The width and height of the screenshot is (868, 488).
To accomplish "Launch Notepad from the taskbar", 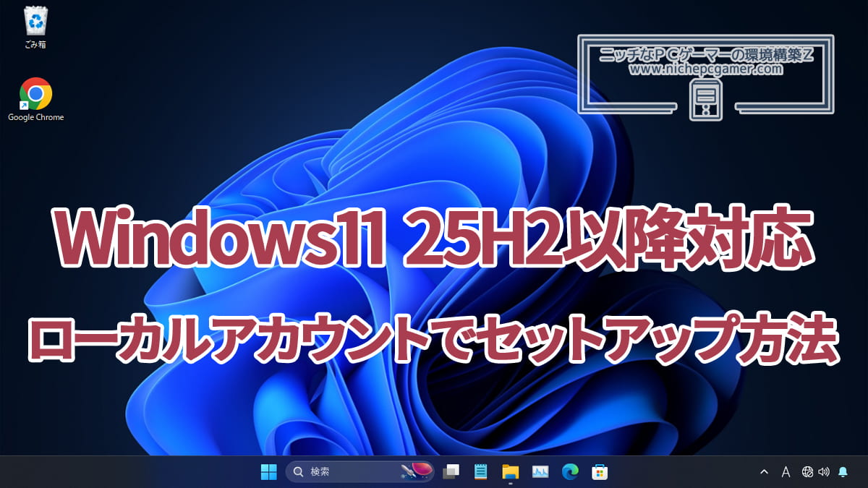I will 480,472.
